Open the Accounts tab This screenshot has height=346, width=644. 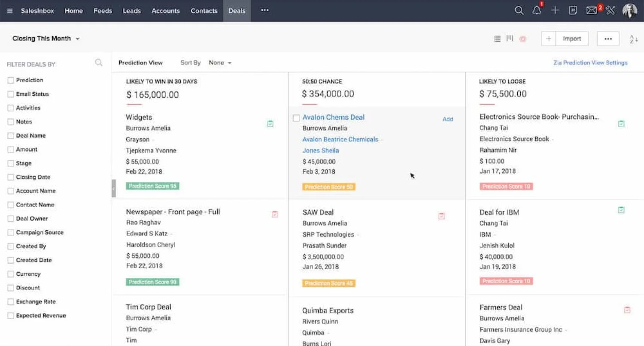click(166, 11)
